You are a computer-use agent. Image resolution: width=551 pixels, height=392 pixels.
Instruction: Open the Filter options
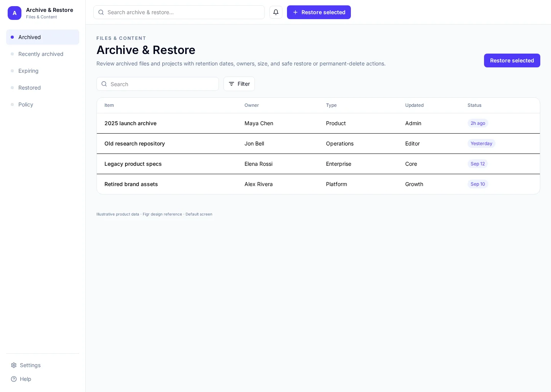[x=239, y=84]
